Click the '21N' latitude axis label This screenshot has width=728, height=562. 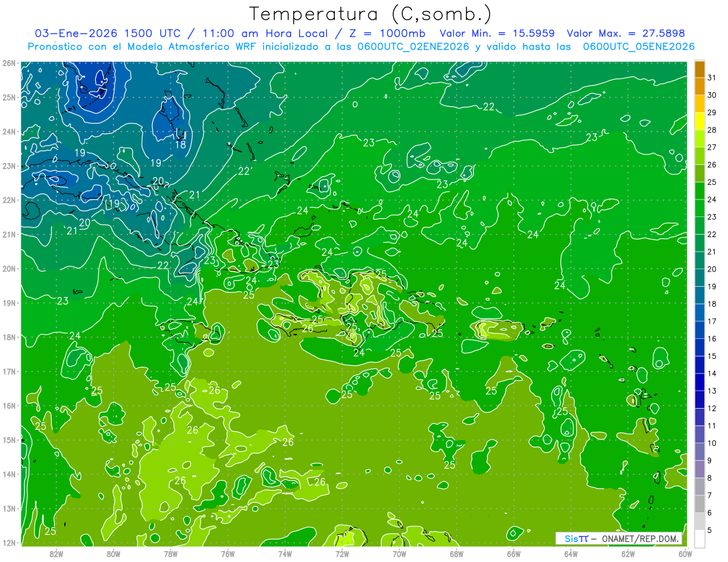(x=9, y=235)
